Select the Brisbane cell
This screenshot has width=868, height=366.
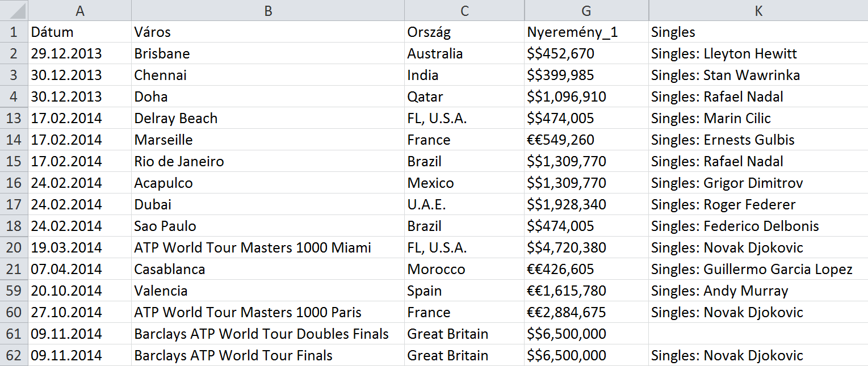click(267, 53)
